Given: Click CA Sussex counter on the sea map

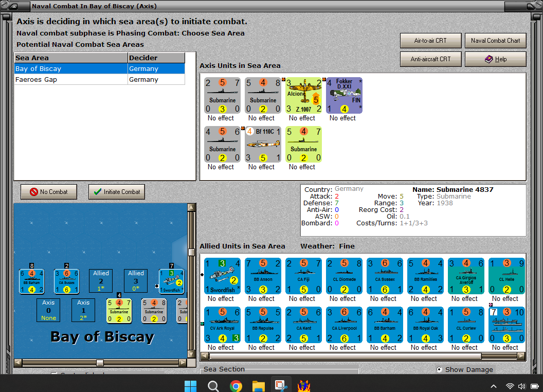Looking at the screenshot, I should tap(67, 281).
